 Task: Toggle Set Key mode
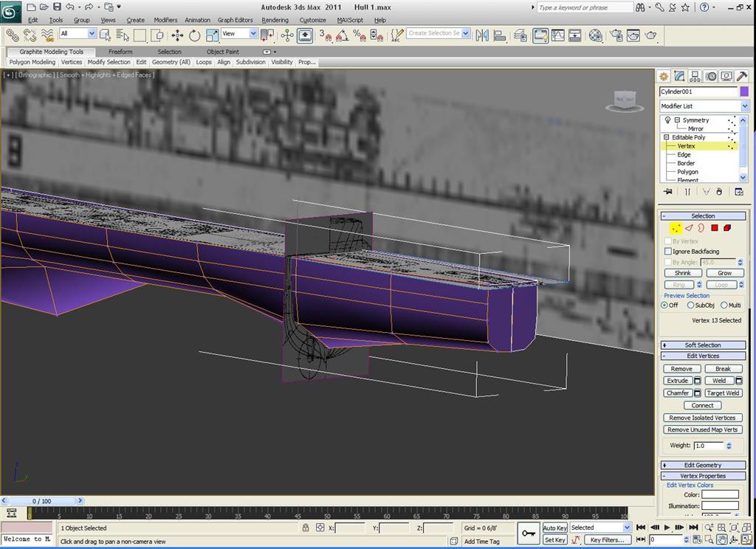[554, 540]
